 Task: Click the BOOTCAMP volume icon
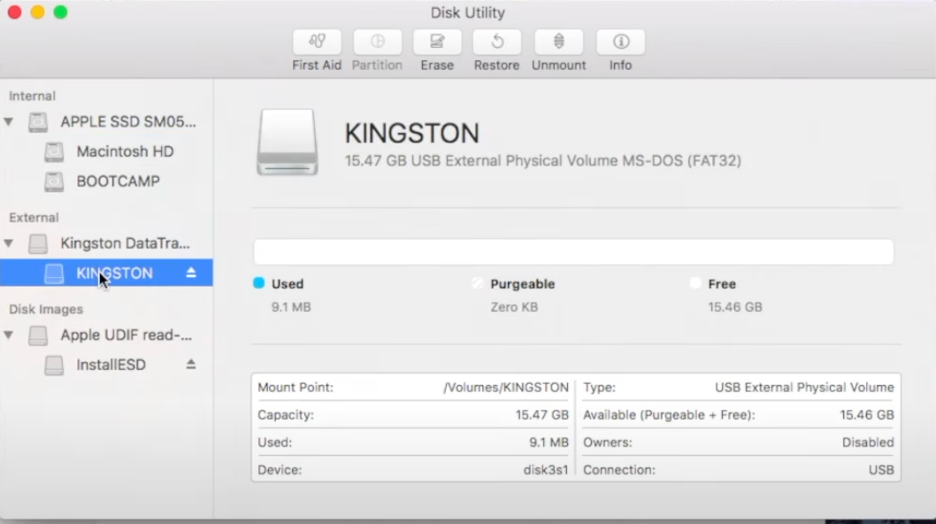[x=54, y=181]
